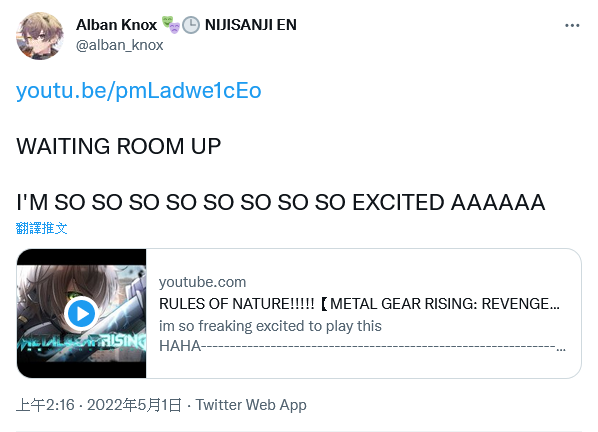Click the NIJISANJI EN text in the name
Screen dimensions: 598x432
(251, 25)
